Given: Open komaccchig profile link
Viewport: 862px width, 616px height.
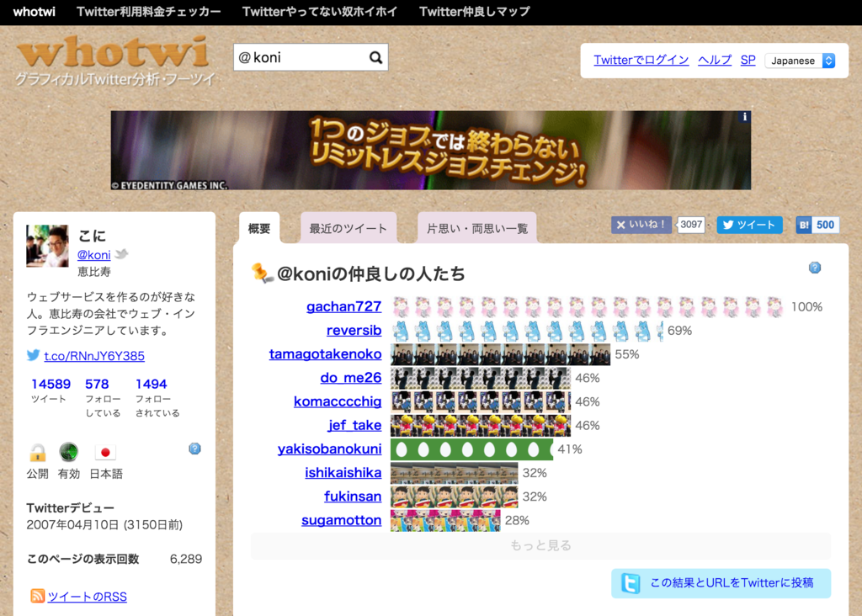Looking at the screenshot, I should (x=338, y=401).
